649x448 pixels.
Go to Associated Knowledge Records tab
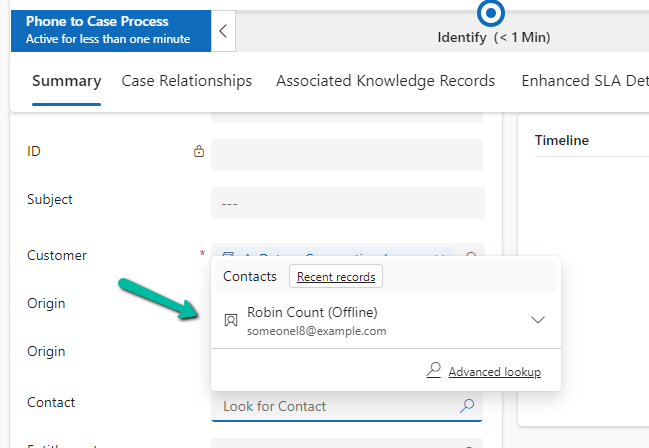(x=385, y=81)
